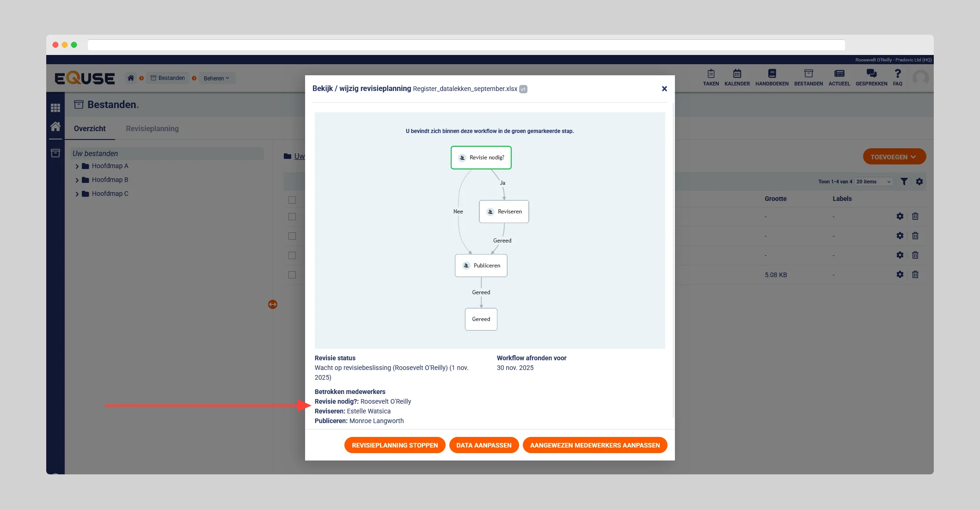Click Revisieplanning stoppen button
This screenshot has height=509, width=980.
point(394,445)
